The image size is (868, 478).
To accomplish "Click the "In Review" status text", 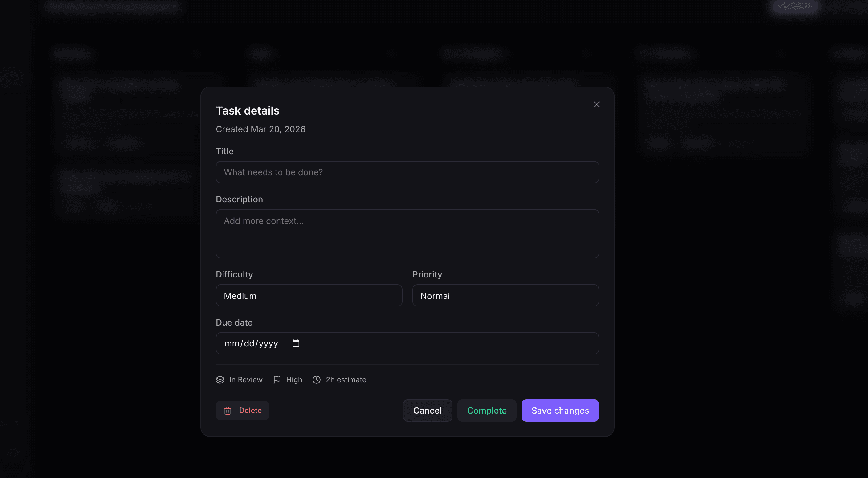I will (246, 380).
